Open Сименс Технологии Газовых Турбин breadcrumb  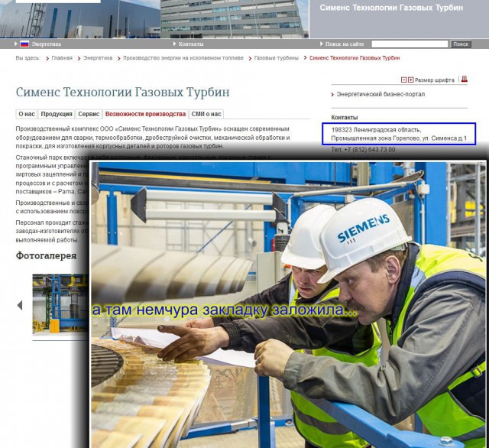point(355,58)
